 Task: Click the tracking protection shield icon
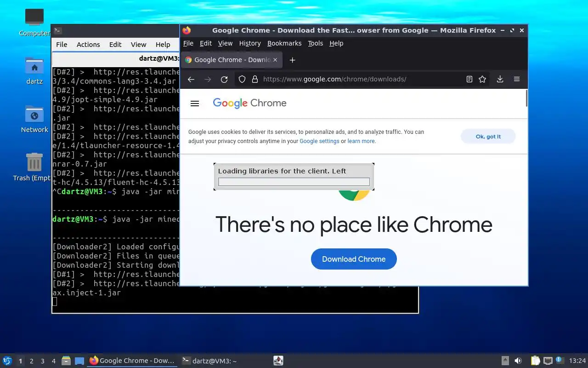(x=242, y=79)
